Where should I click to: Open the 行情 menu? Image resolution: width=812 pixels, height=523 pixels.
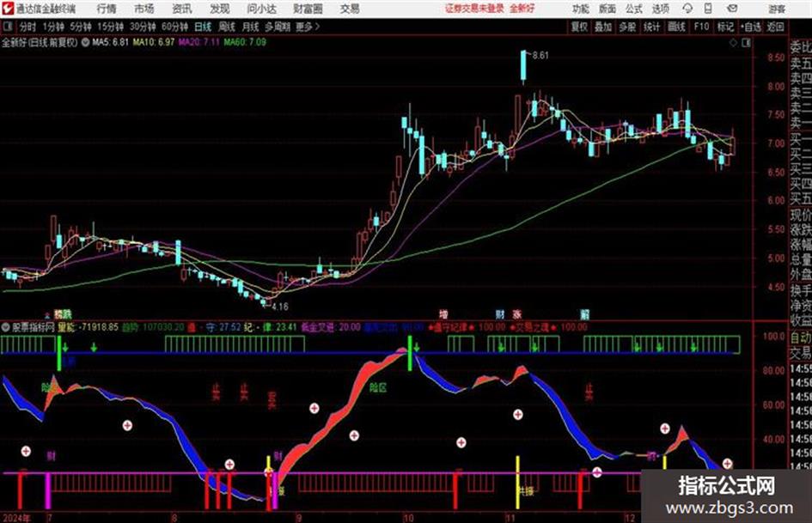(x=107, y=9)
